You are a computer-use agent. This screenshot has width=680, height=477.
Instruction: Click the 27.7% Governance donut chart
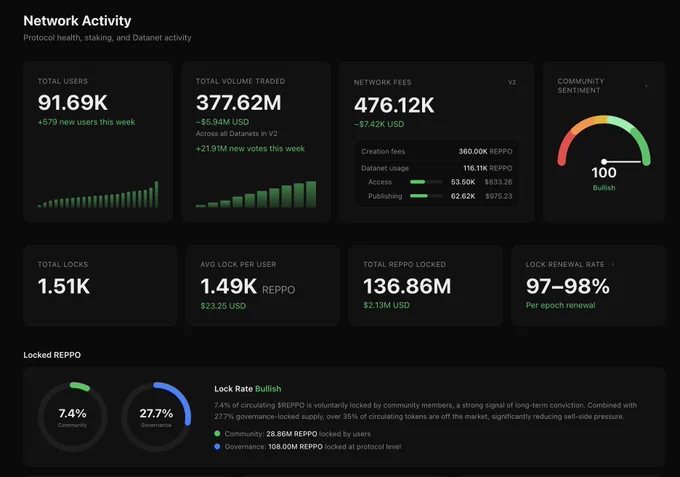(x=156, y=417)
